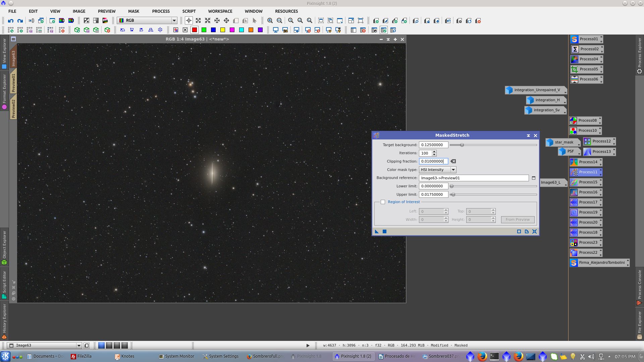The height and width of the screenshot is (362, 644).
Task: Click MaskedStretch New Instance triangle
Action: coord(377,231)
